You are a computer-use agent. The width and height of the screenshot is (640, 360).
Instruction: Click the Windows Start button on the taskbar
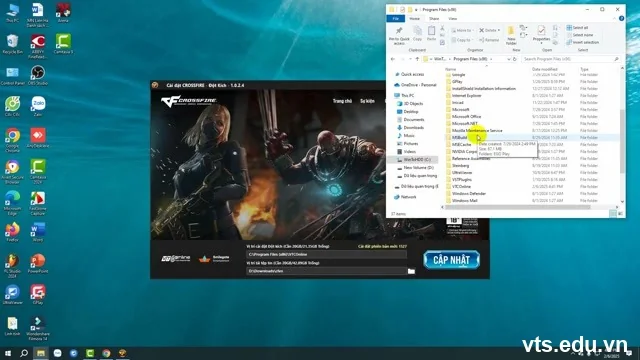click(x=7, y=353)
